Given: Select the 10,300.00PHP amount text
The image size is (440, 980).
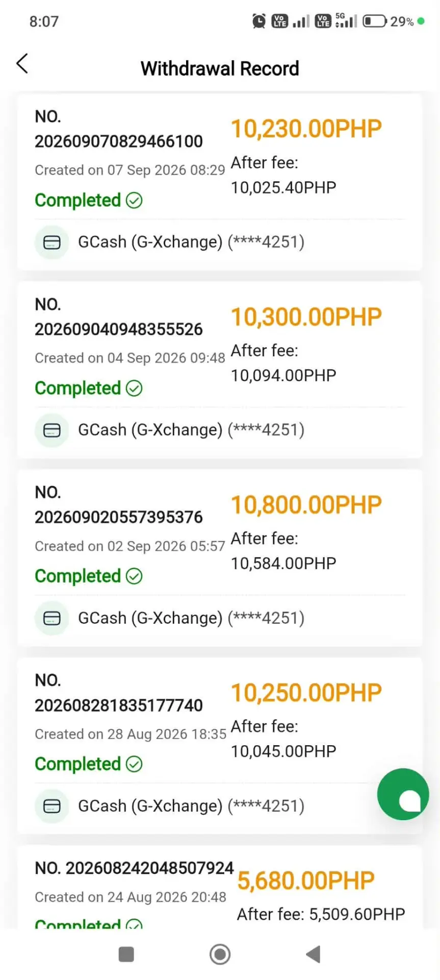Looking at the screenshot, I should [x=306, y=317].
